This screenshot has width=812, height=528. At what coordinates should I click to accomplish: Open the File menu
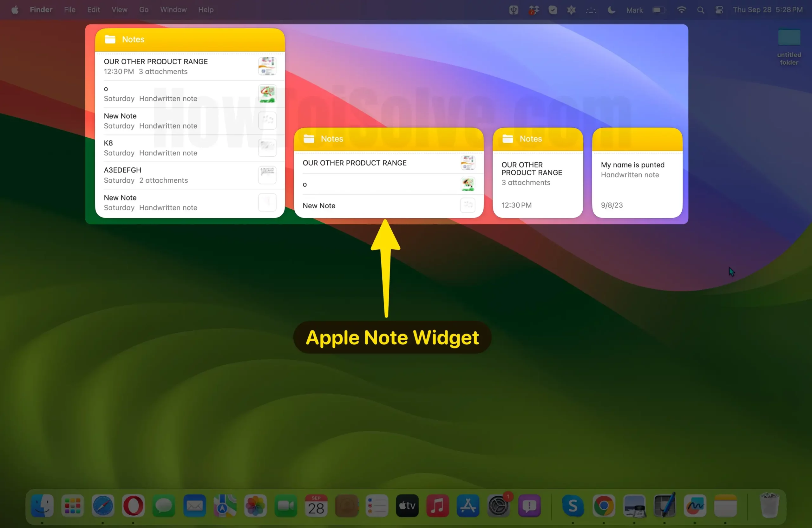click(x=69, y=10)
